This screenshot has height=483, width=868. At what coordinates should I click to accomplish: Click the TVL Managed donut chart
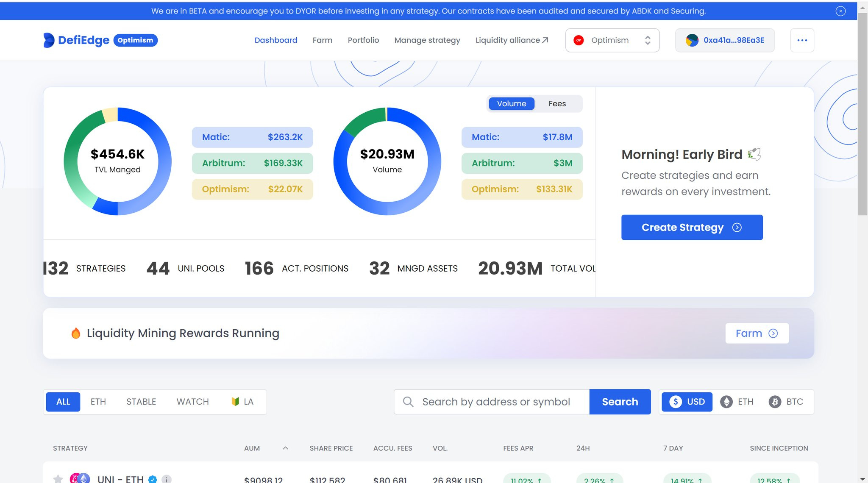[x=117, y=161]
